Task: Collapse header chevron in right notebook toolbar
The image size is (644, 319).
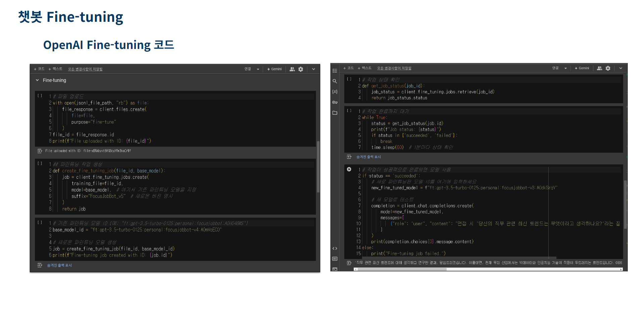Action: pyautogui.click(x=621, y=68)
